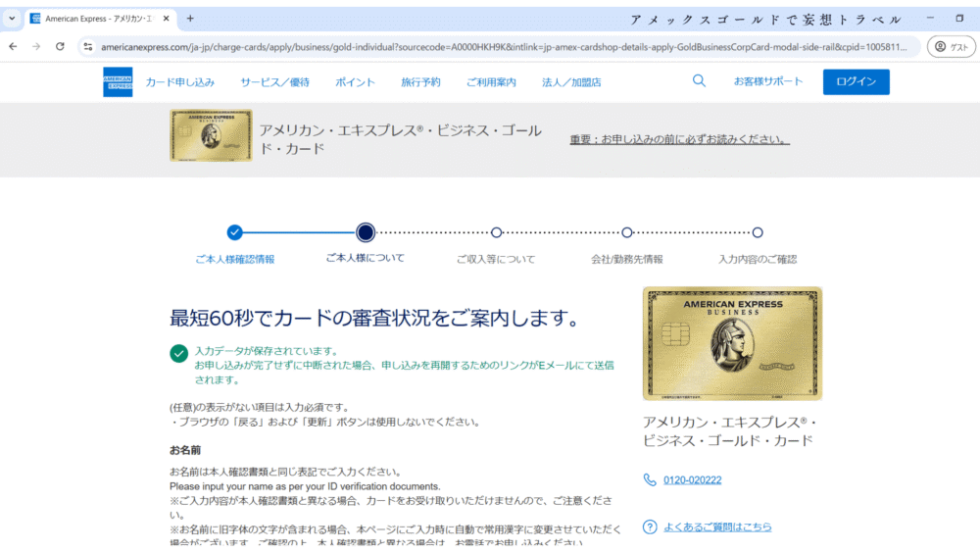Click the heading 最短60秒でカードの審査状況をご案内します。

(x=376, y=319)
